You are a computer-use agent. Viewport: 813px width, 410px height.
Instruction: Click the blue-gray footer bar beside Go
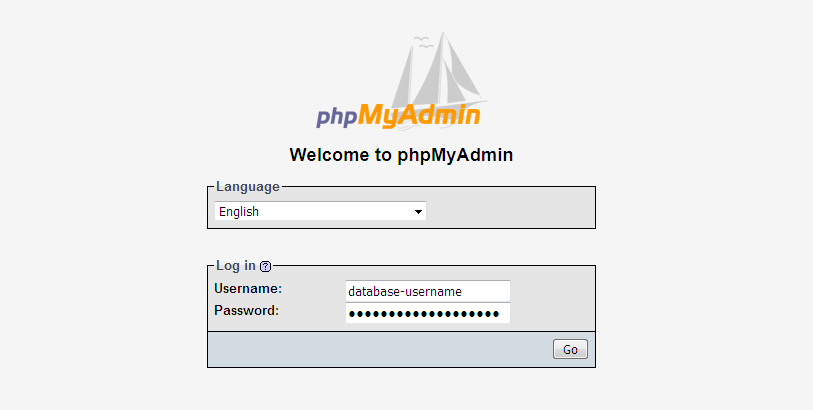click(x=380, y=349)
